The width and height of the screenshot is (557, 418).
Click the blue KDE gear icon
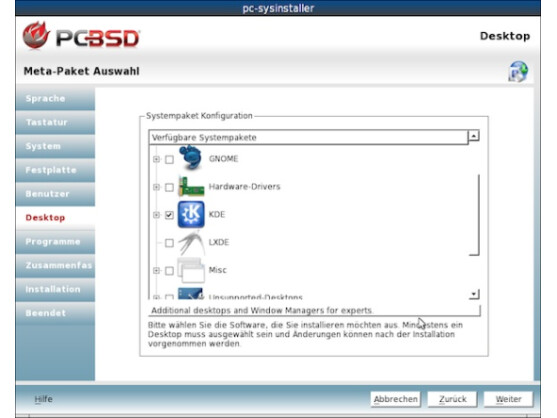[x=191, y=214]
